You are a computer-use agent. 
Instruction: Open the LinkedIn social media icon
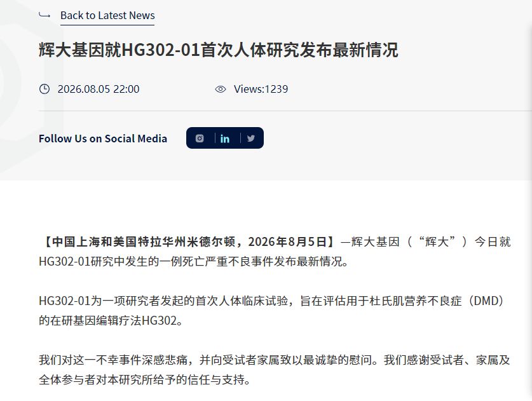(x=224, y=139)
